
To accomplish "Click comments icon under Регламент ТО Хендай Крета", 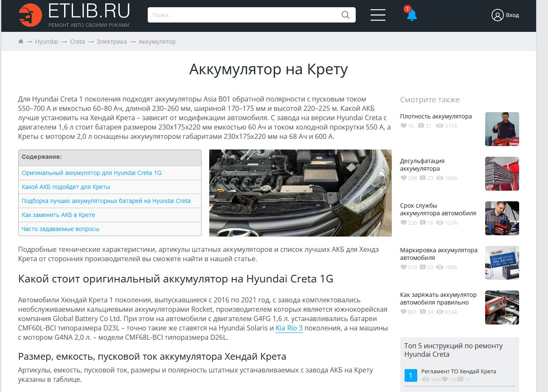I will (x=461, y=380).
